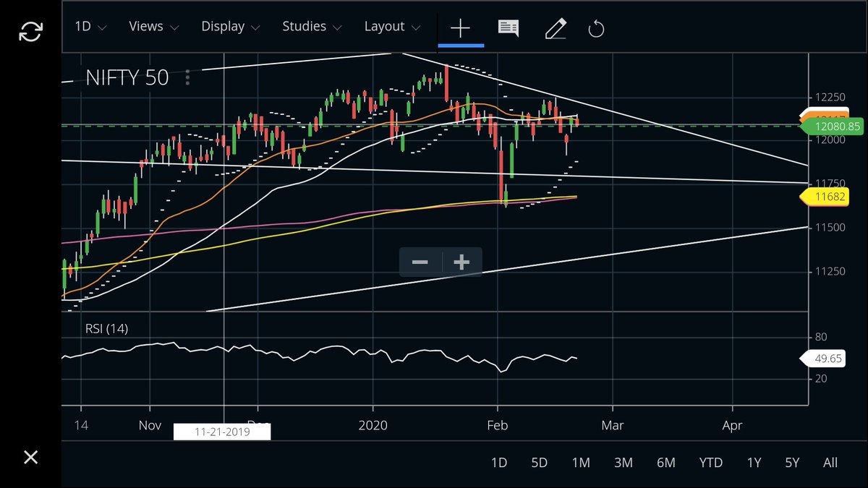Click the 12250 price axis label
Image resolution: width=868 pixels, height=488 pixels.
point(830,97)
